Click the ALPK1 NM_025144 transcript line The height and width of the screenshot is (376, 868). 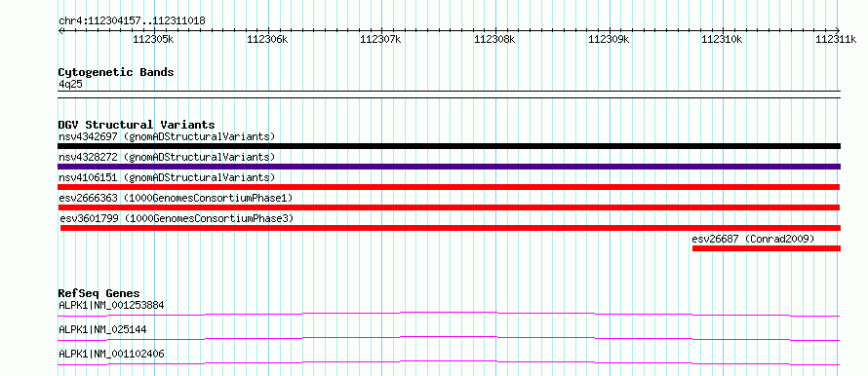coord(449,338)
